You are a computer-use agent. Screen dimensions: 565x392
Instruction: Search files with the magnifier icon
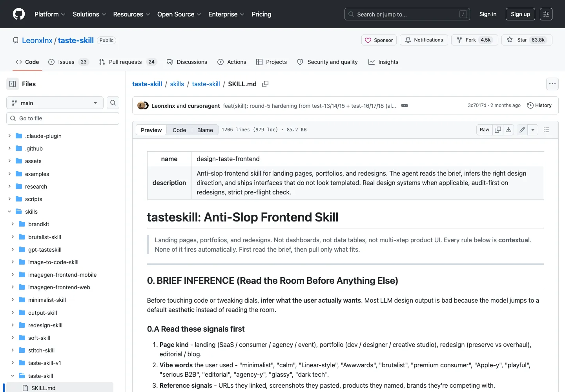113,103
